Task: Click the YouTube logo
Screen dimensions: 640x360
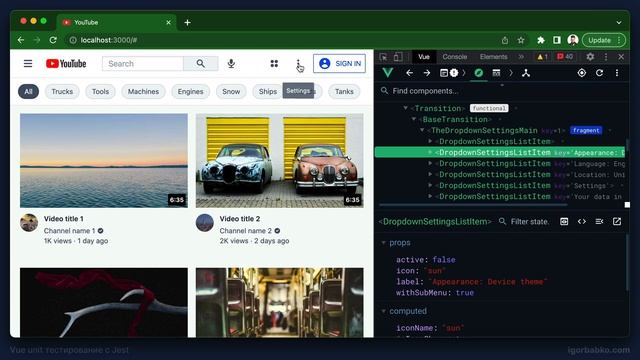Action: point(66,64)
